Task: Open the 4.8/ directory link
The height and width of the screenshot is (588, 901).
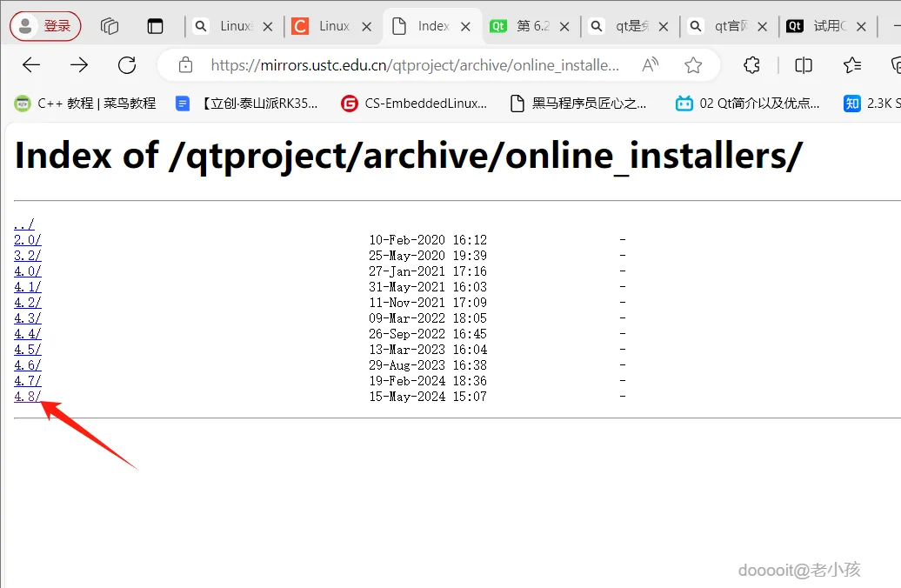Action: pos(28,396)
